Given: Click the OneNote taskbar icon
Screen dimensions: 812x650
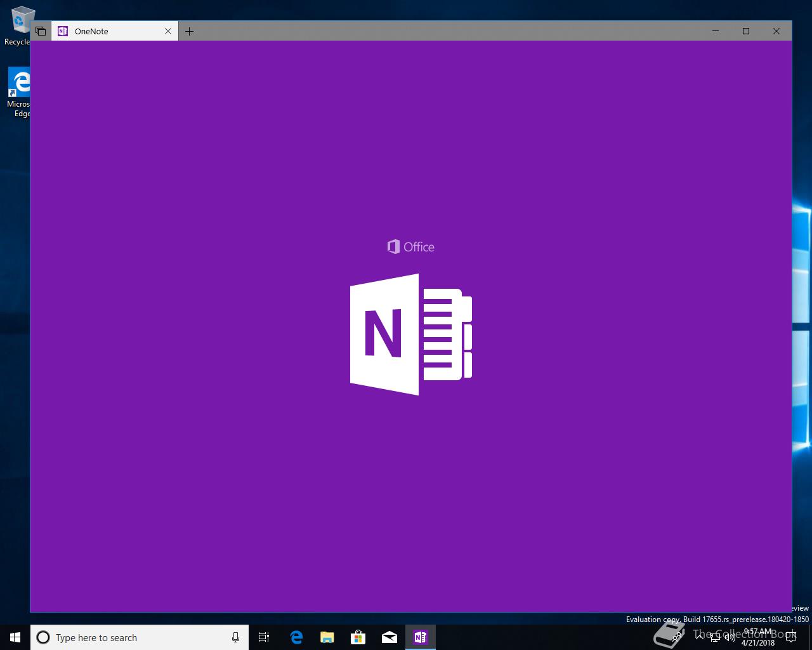Looking at the screenshot, I should (x=421, y=637).
